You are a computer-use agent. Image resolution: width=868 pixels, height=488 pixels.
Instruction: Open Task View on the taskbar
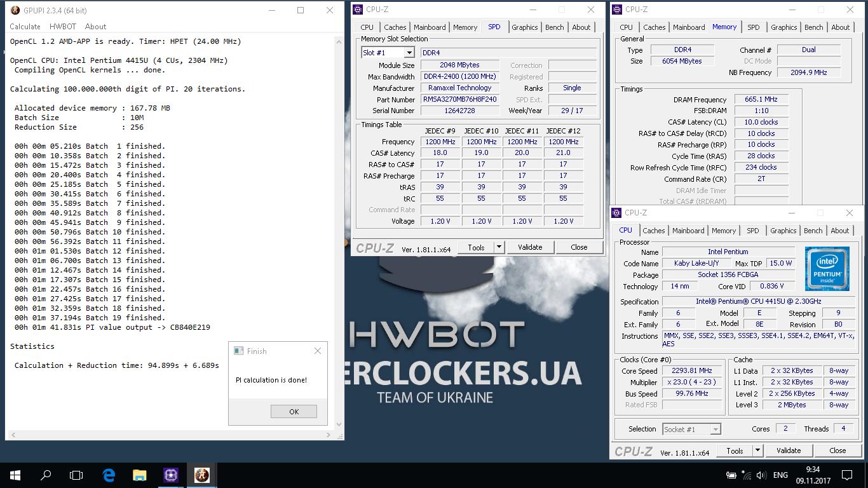[x=76, y=475]
